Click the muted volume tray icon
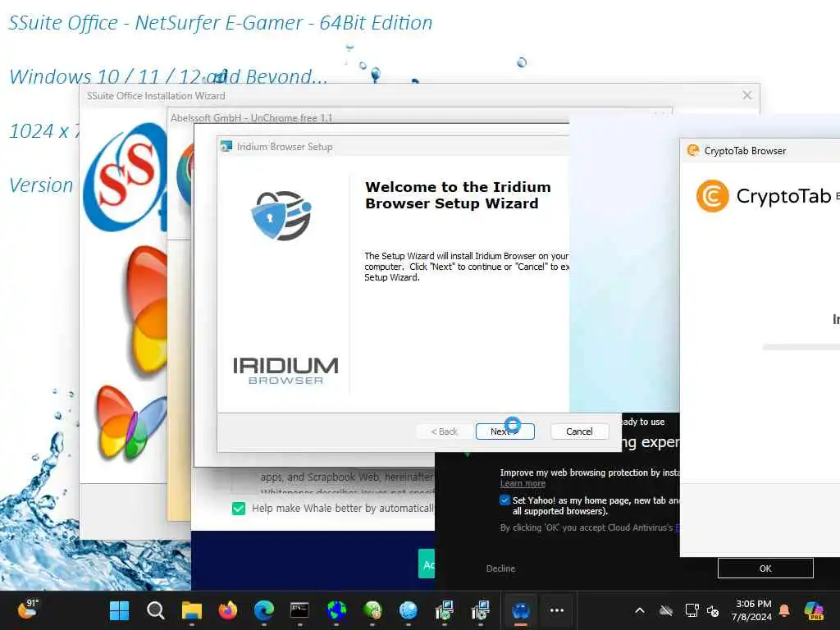 (x=713, y=610)
